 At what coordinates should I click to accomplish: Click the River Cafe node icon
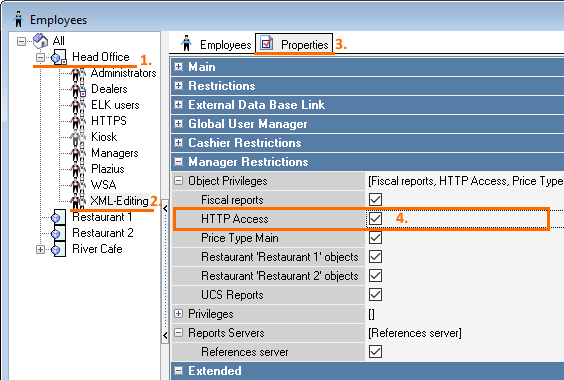(58, 249)
